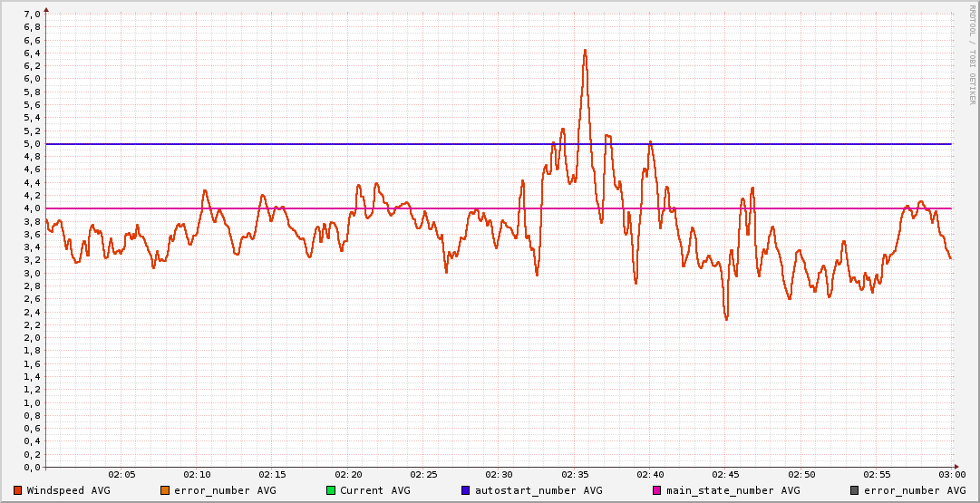Click the lowest windspeed dip near 02:45
Image resolution: width=980 pixels, height=503 pixels.
tap(726, 318)
